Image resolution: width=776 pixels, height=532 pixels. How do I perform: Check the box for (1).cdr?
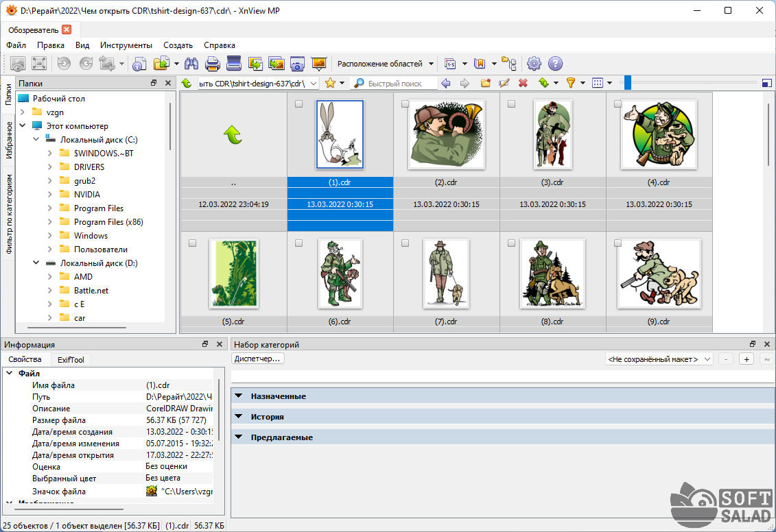pos(298,104)
